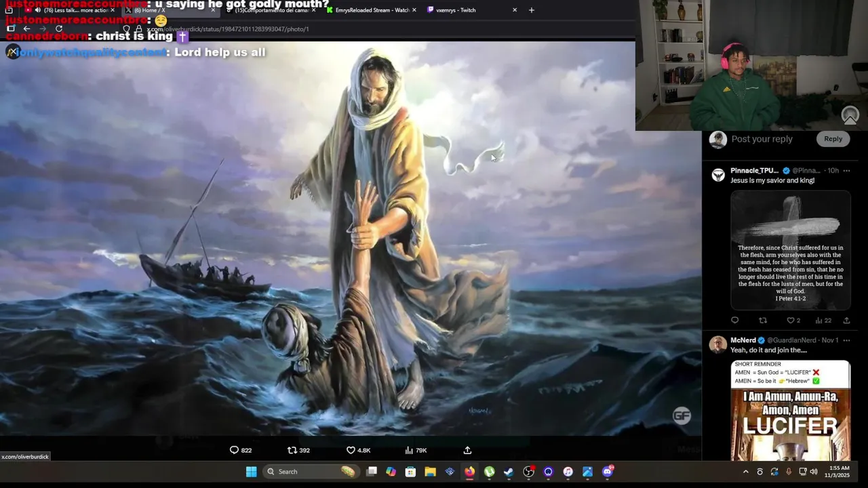868x488 pixels.
Task: Open Discord from the taskbar
Action: [607, 472]
